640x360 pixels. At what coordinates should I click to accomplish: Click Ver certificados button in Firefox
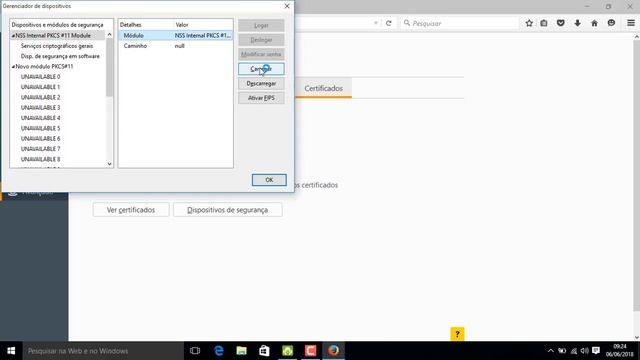pyautogui.click(x=131, y=210)
